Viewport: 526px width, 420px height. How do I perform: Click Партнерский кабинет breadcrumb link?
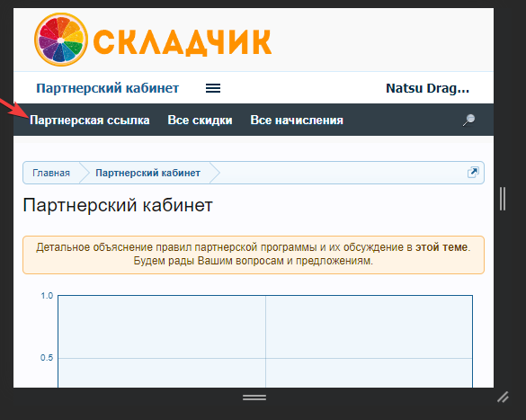point(148,173)
